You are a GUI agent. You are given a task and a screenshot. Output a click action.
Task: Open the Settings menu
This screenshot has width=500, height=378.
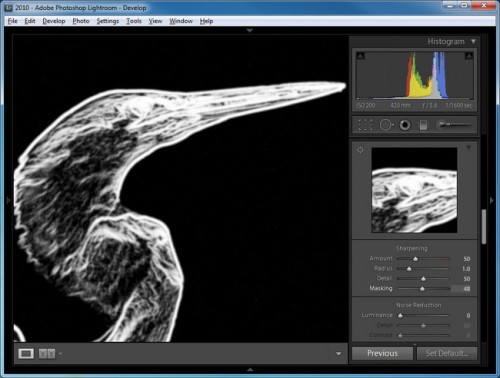coord(108,21)
